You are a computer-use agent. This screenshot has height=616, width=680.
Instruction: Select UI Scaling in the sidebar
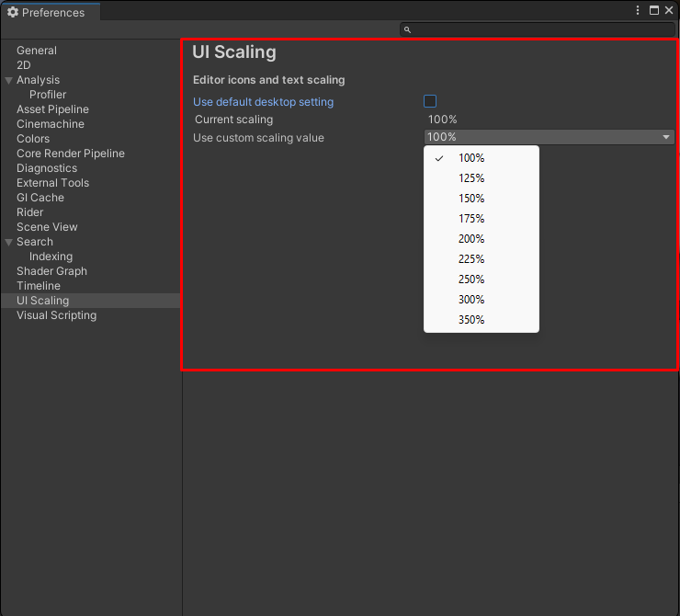coord(90,301)
